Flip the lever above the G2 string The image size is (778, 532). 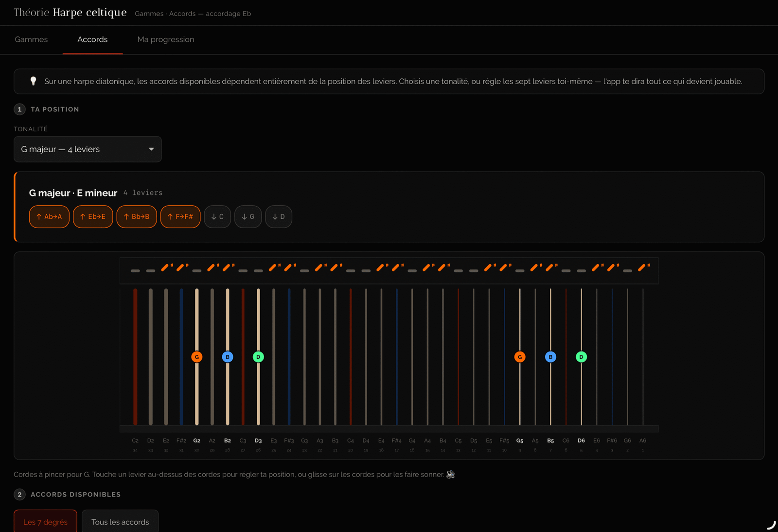click(197, 270)
